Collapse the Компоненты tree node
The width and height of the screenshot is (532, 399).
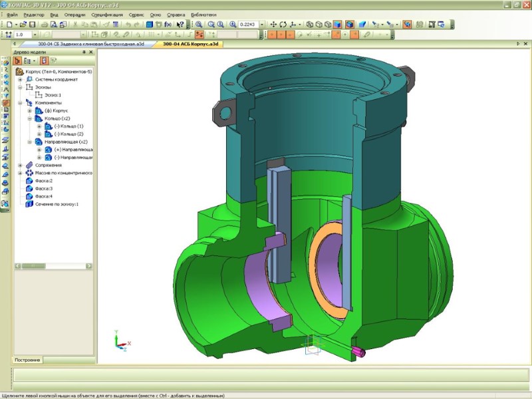pos(20,103)
